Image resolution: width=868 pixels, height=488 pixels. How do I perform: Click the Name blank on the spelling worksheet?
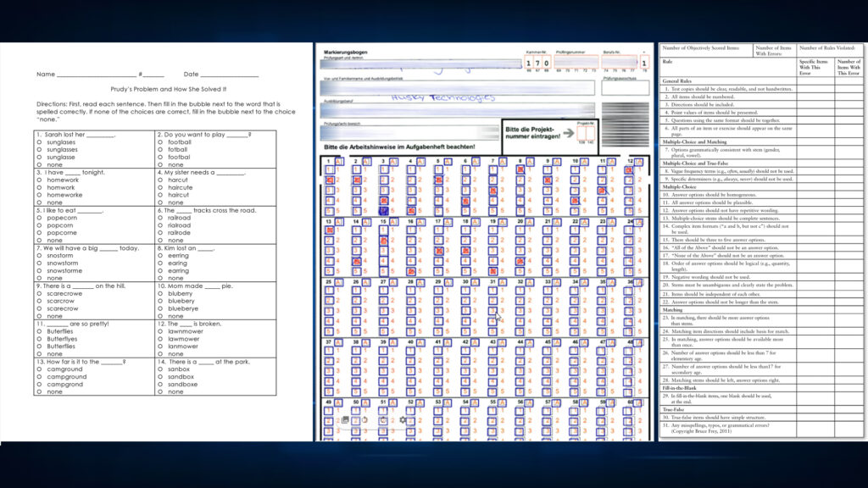pyautogui.click(x=97, y=75)
